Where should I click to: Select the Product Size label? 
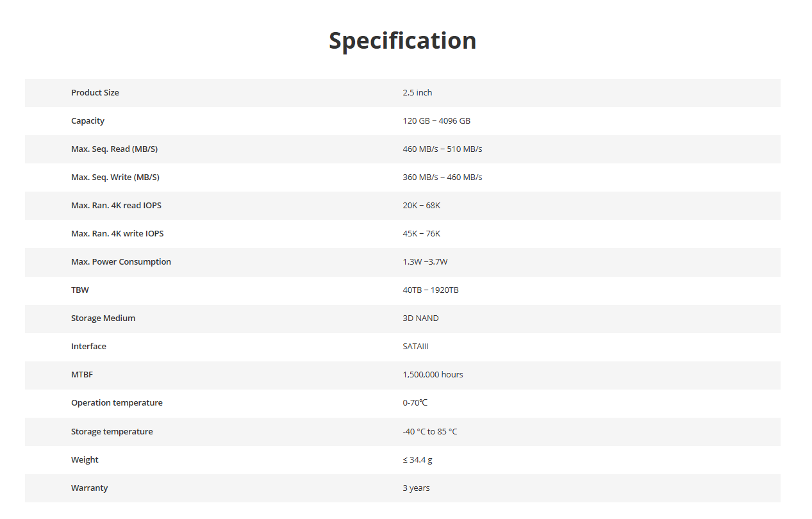tap(95, 93)
